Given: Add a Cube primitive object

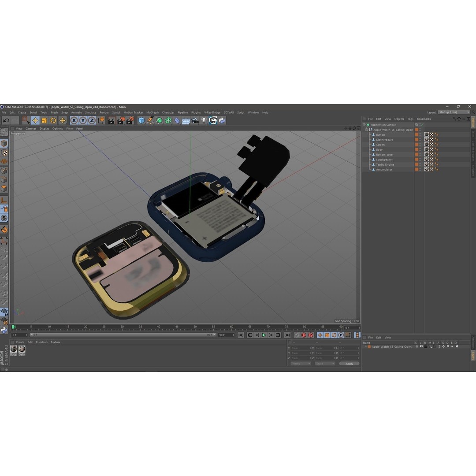Looking at the screenshot, I should pos(141,120).
